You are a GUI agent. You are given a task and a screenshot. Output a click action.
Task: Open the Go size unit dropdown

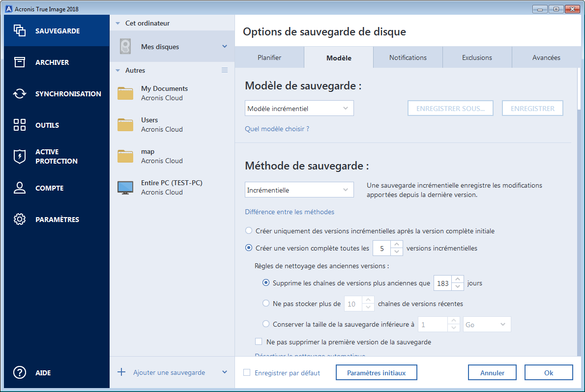487,325
